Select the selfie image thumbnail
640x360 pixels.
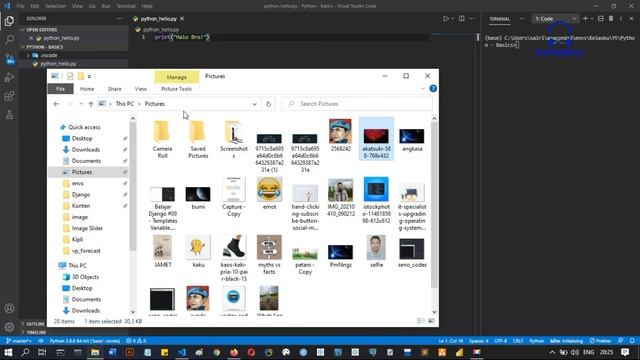[376, 251]
